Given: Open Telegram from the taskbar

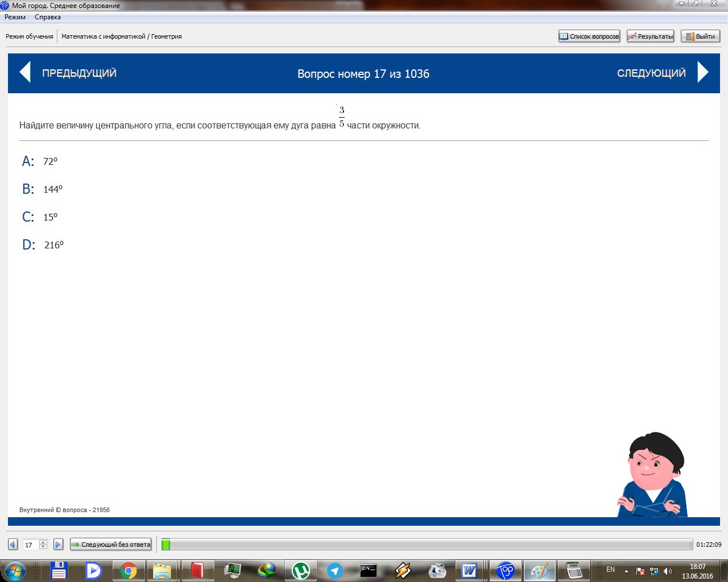Looking at the screenshot, I should click(x=334, y=570).
